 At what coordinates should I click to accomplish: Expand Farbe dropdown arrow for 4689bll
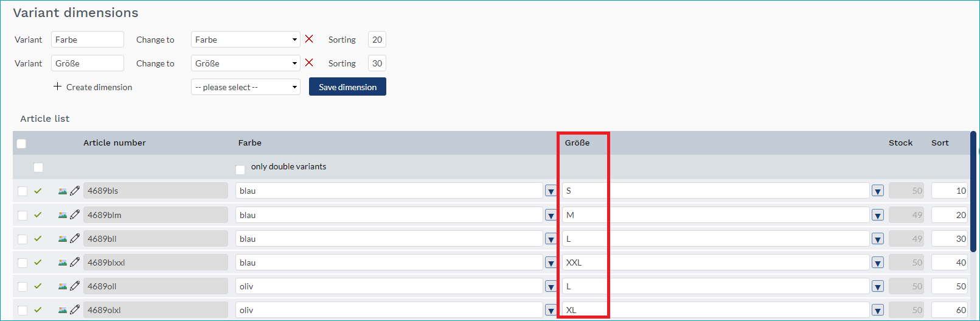(551, 239)
